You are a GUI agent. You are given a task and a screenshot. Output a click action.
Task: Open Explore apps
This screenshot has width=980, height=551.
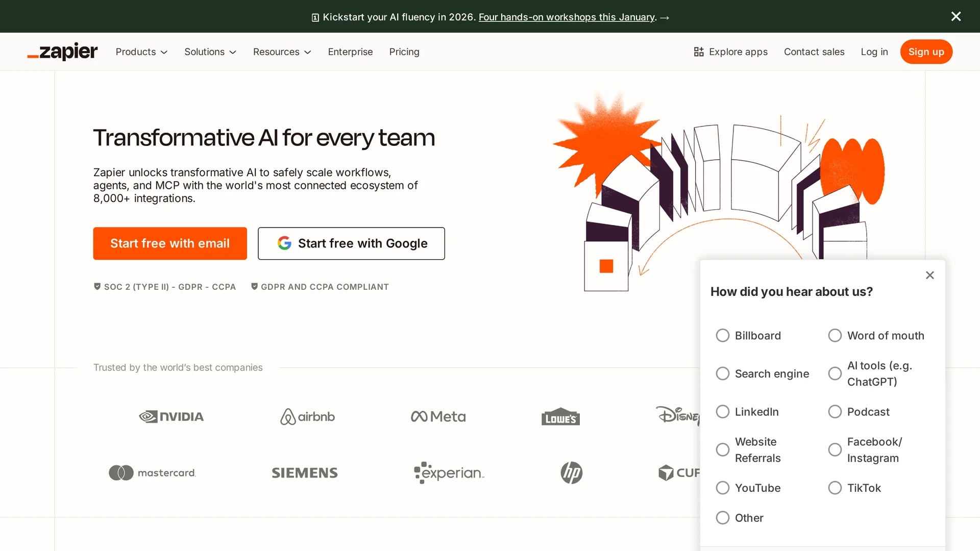click(x=730, y=52)
